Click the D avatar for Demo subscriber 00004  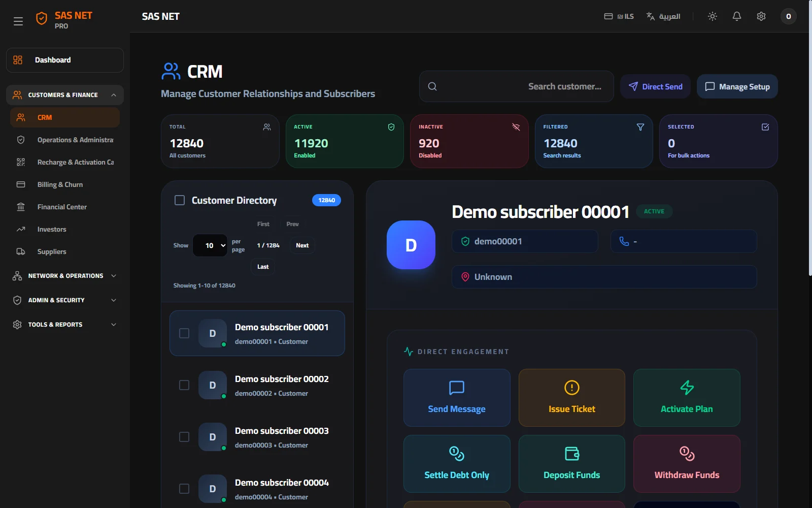(213, 489)
